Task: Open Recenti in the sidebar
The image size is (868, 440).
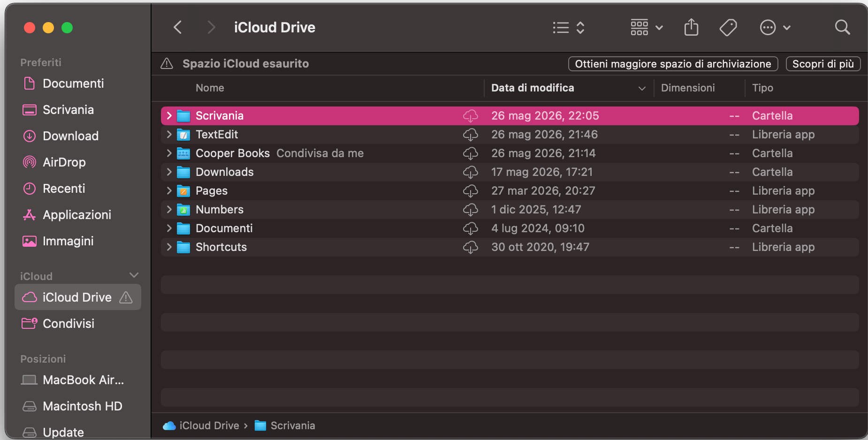Action: (78, 189)
